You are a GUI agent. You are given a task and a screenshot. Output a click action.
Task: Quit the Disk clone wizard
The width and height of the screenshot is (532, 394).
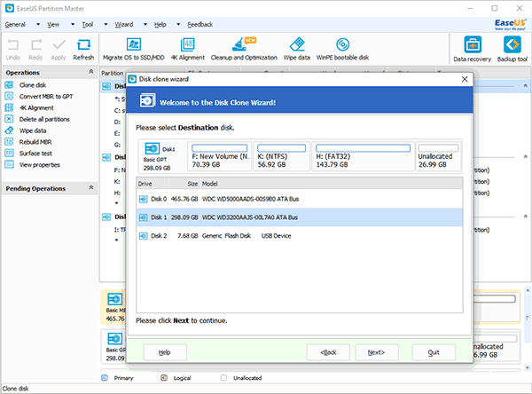click(x=434, y=352)
